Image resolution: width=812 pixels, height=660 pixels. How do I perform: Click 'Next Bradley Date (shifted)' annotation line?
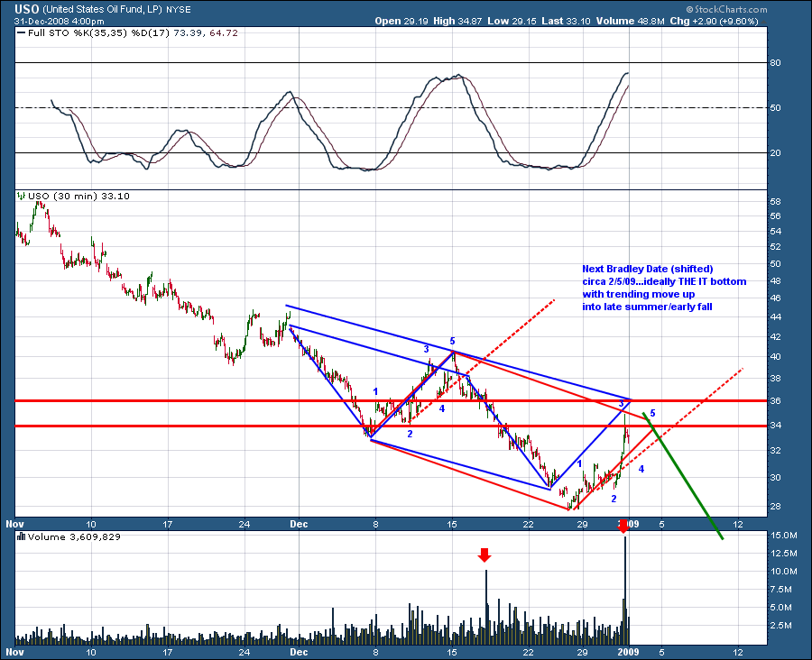[647, 270]
